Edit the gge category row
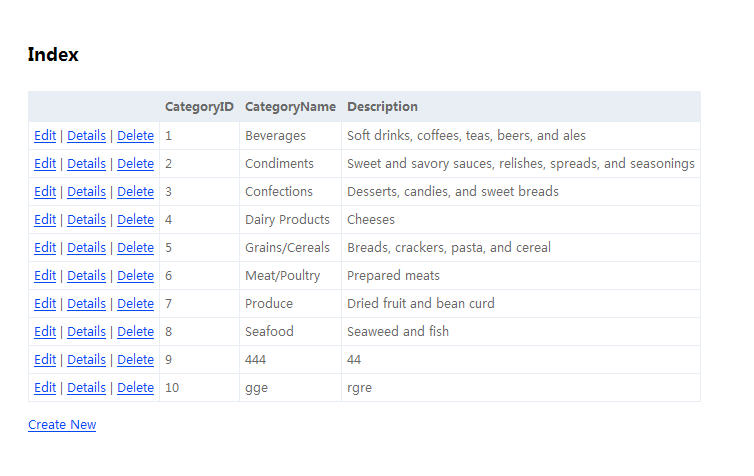Screen dimensions: 754x476 click(45, 388)
